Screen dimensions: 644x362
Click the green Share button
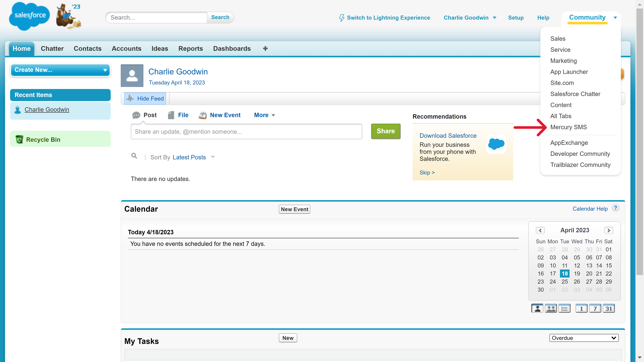pos(386,131)
